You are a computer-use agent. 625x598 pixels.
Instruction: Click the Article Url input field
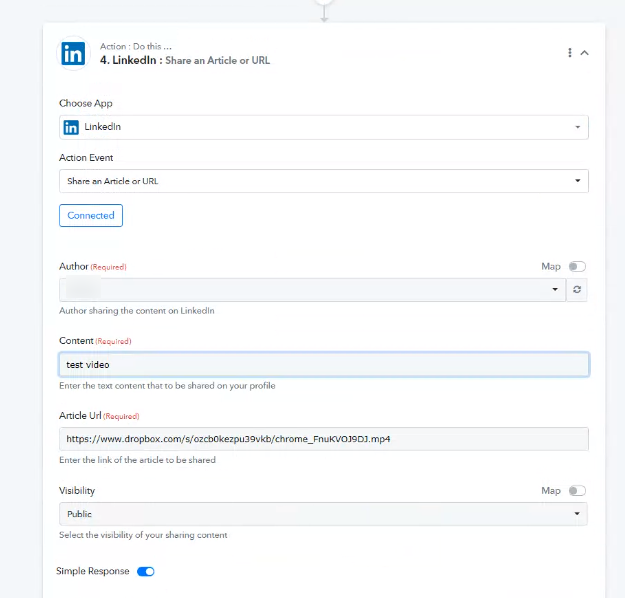click(x=324, y=439)
